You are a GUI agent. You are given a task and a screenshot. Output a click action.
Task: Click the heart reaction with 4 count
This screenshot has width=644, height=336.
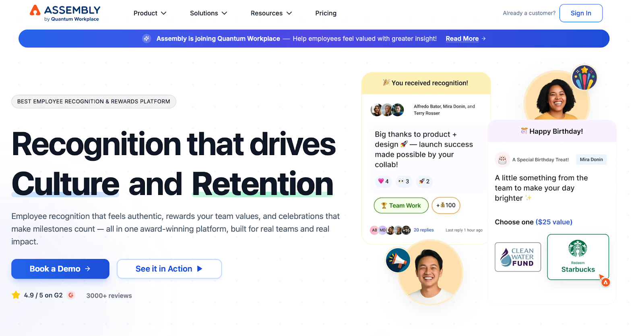point(383,181)
